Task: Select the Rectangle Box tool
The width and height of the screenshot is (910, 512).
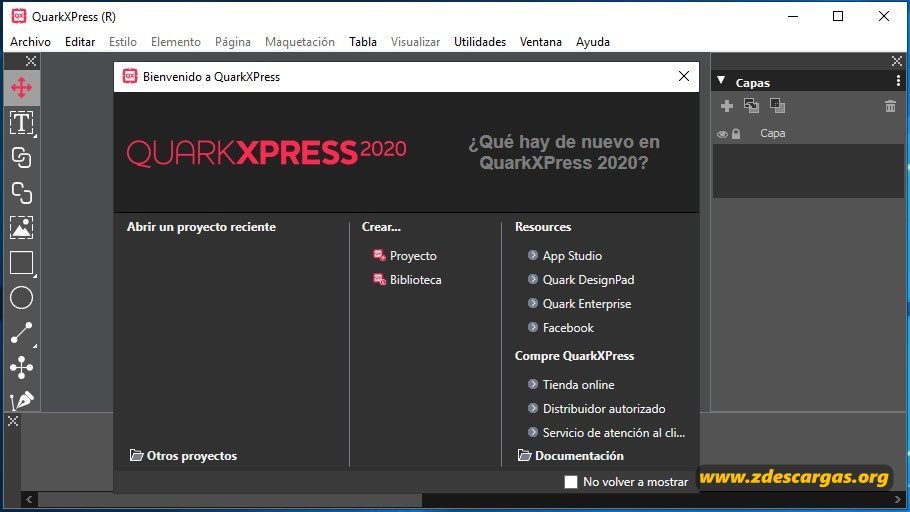Action: [21, 263]
